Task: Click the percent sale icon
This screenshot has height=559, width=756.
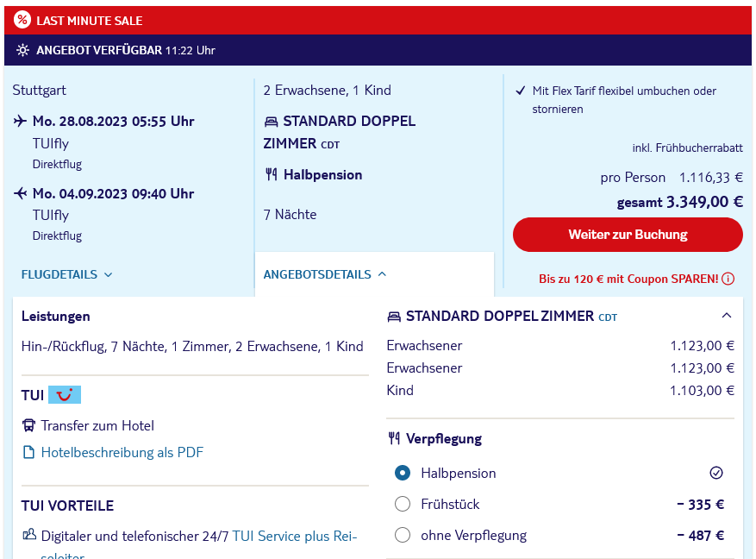Action: click(22, 20)
